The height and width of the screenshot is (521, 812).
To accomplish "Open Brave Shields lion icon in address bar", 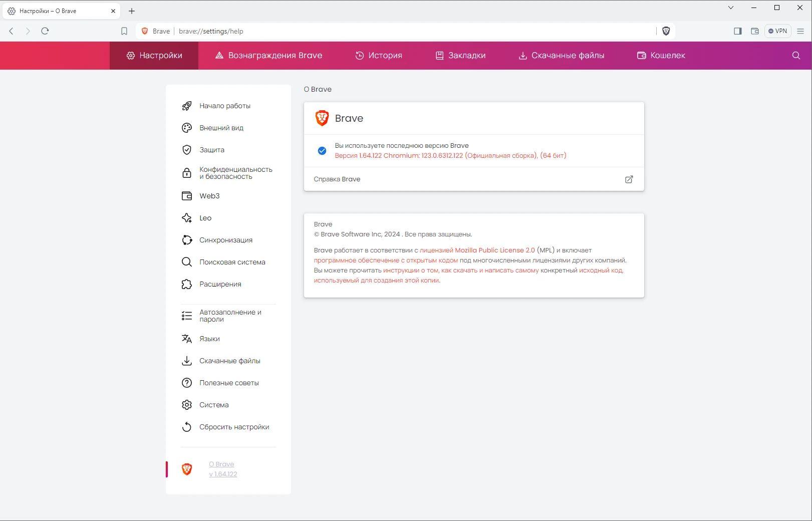I will pos(666,31).
